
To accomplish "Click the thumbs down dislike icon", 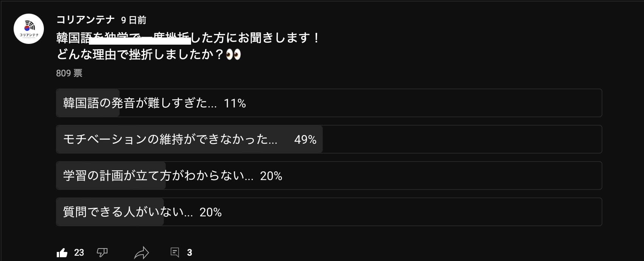I will 102,252.
